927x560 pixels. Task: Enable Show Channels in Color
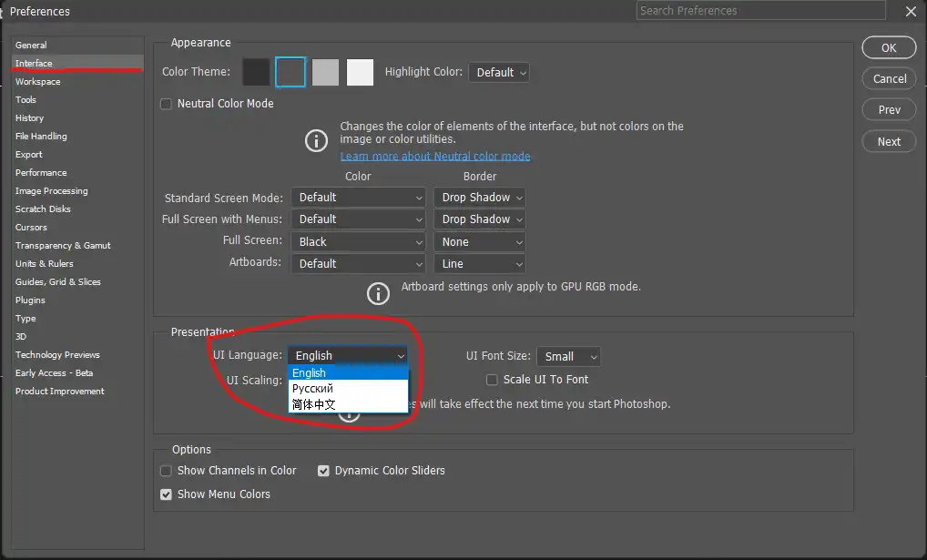point(166,471)
